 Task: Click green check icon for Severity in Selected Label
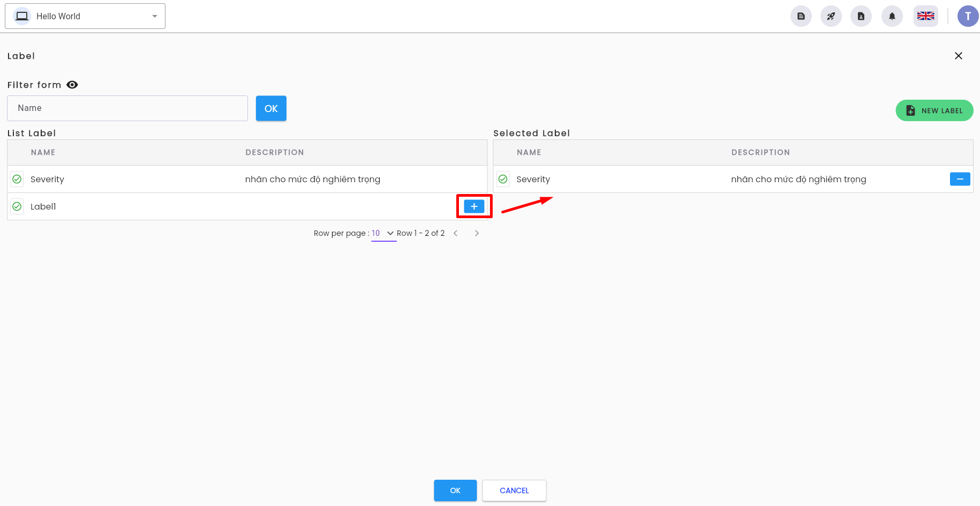pos(503,179)
